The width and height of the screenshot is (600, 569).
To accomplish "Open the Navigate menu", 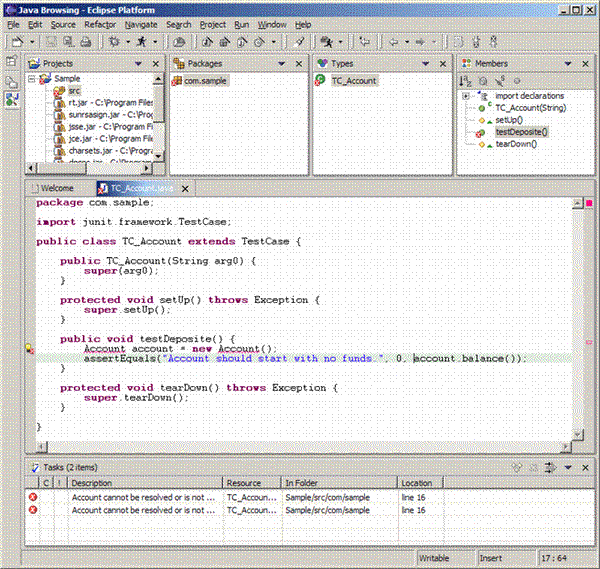I will [141, 24].
